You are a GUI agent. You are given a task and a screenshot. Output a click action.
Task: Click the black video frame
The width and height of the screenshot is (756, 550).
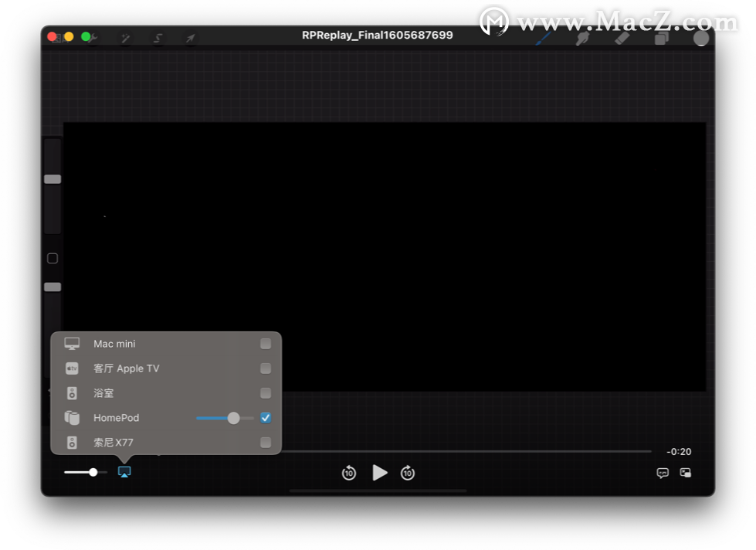(385, 256)
